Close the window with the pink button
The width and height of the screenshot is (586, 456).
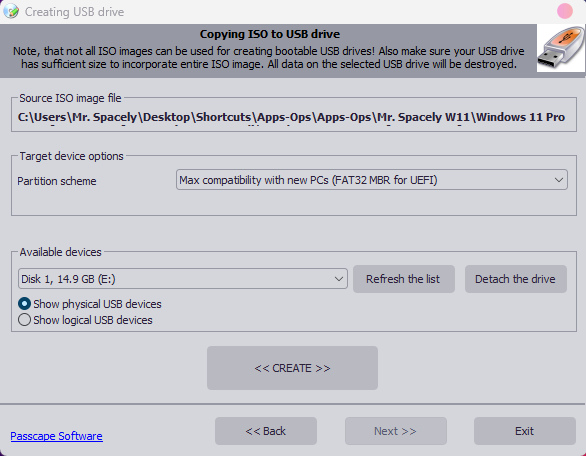coord(565,11)
